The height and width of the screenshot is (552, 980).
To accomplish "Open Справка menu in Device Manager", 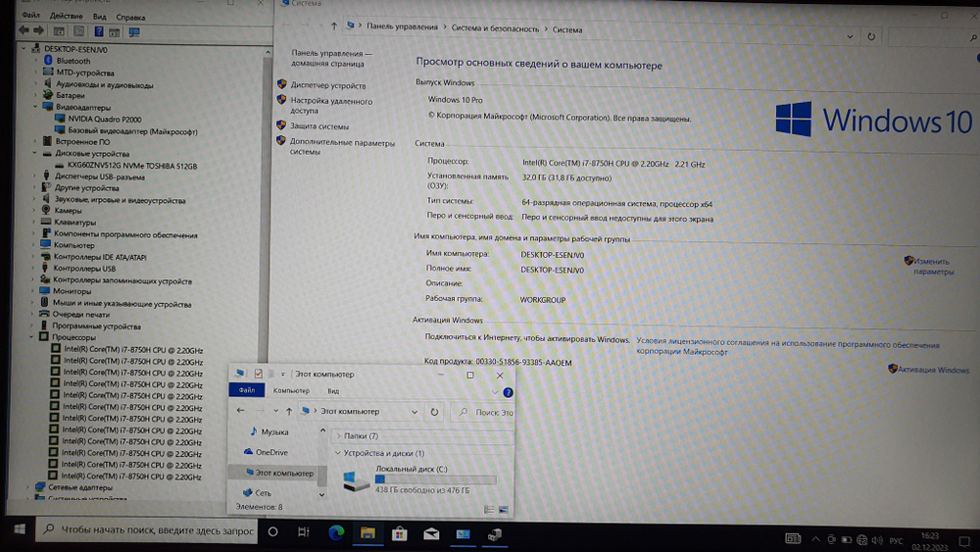I will pyautogui.click(x=130, y=17).
